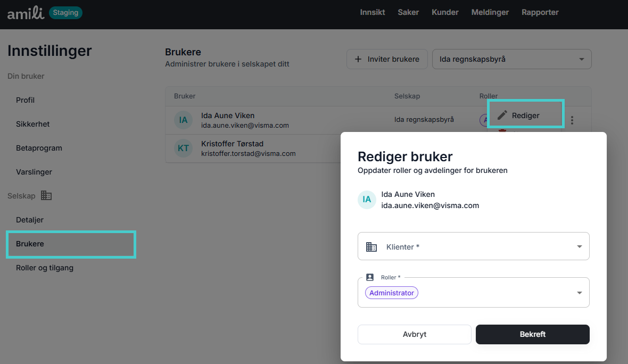Click the IA avatar in the users table

click(x=183, y=120)
